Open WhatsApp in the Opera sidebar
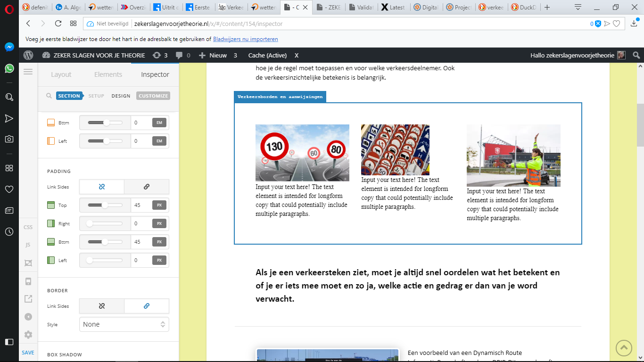This screenshot has height=362, width=644. [x=9, y=68]
